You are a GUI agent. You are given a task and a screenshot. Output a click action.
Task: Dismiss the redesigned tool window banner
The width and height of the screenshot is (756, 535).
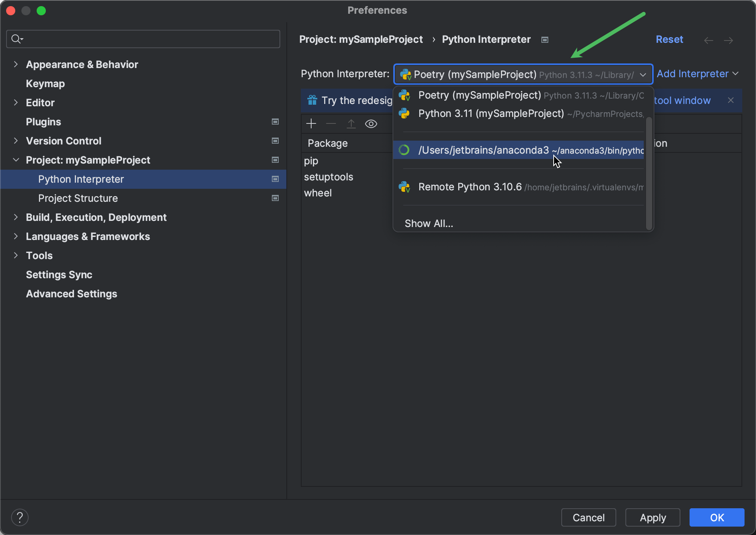[x=731, y=100]
